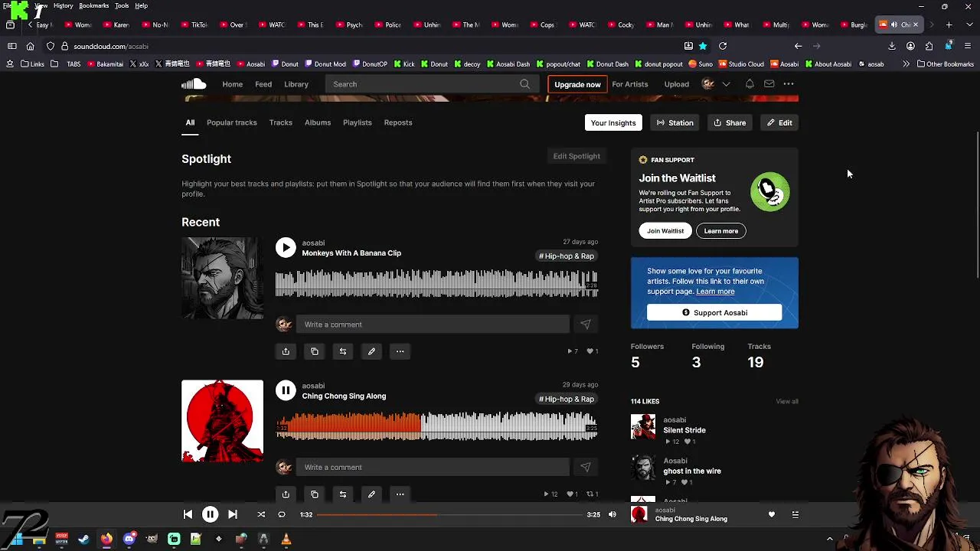This screenshot has height=551, width=980.
Task: Switch to the Reposts tab
Action: pyautogui.click(x=398, y=122)
